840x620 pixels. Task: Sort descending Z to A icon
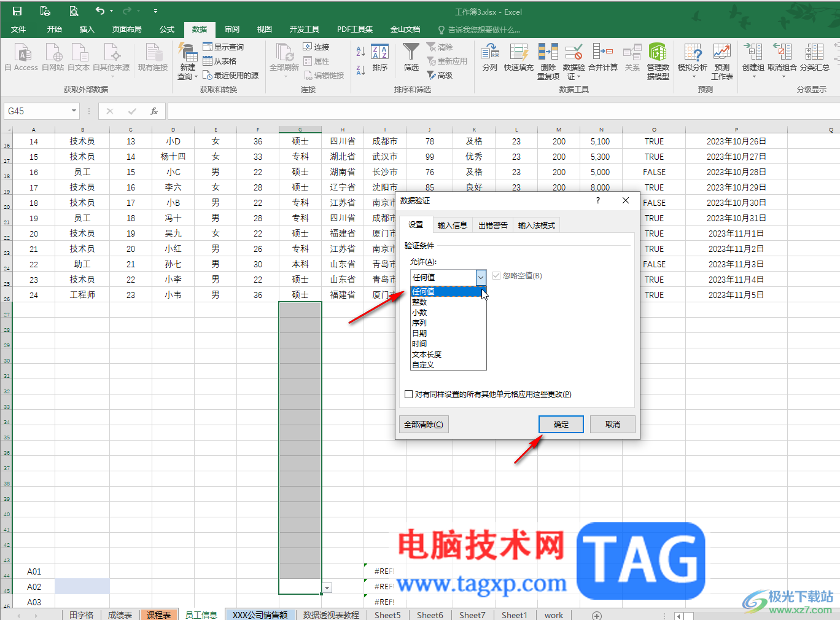[360, 70]
